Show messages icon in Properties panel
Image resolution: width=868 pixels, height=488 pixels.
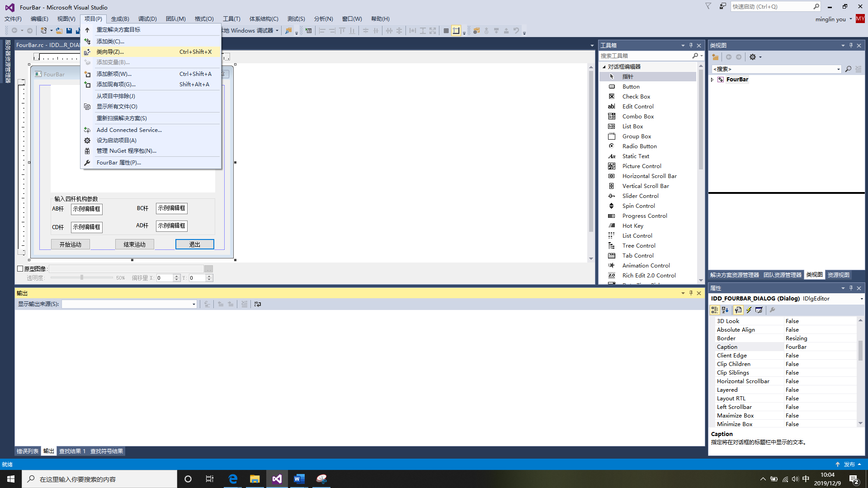coord(759,310)
